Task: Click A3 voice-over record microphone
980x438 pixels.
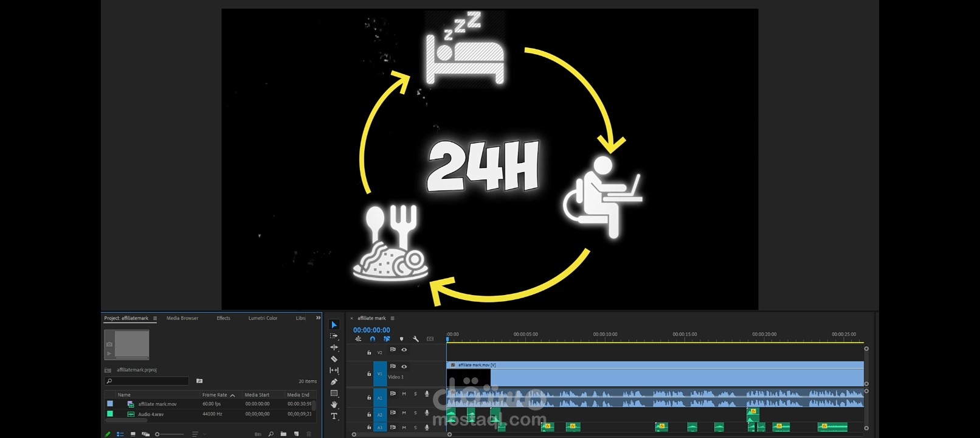Action: tap(427, 428)
